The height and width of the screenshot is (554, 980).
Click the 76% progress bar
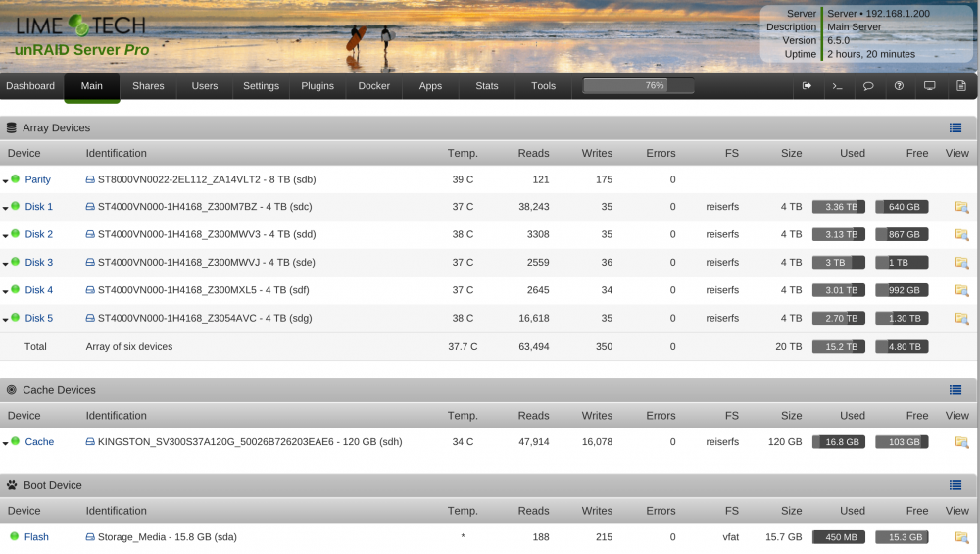click(x=638, y=85)
